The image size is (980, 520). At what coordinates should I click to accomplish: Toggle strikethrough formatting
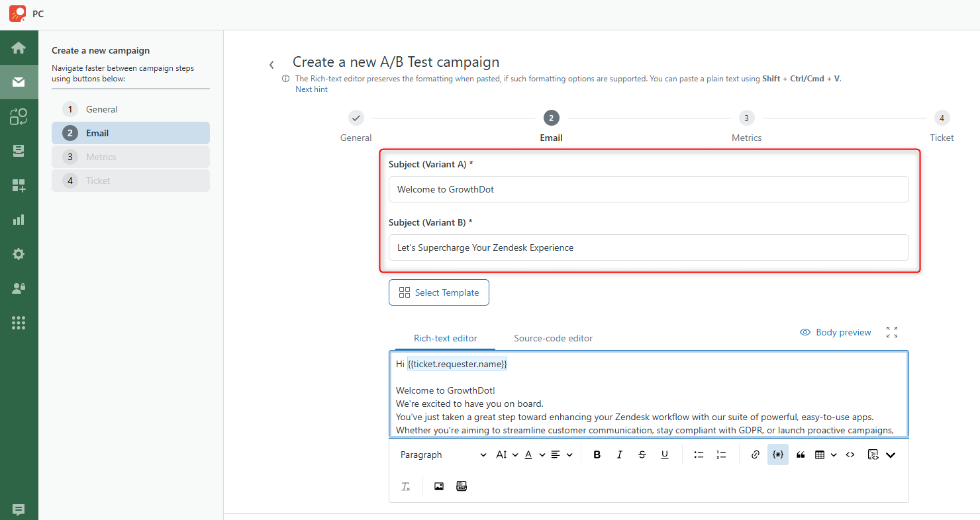tap(642, 455)
